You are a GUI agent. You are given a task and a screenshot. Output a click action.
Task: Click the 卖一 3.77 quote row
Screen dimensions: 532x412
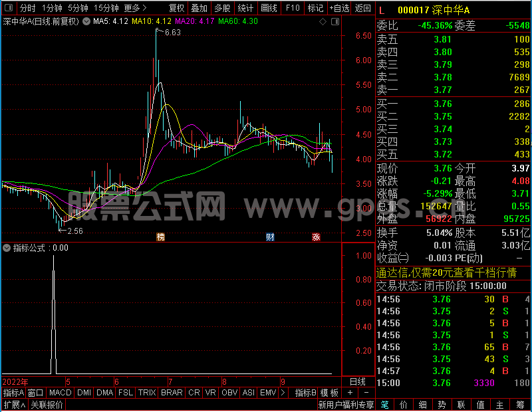454,90
